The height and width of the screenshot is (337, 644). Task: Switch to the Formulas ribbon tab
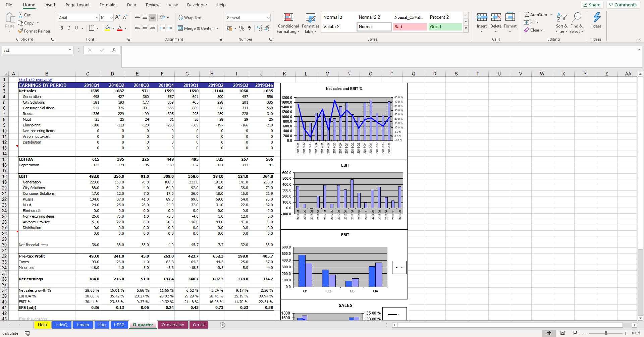pyautogui.click(x=108, y=5)
